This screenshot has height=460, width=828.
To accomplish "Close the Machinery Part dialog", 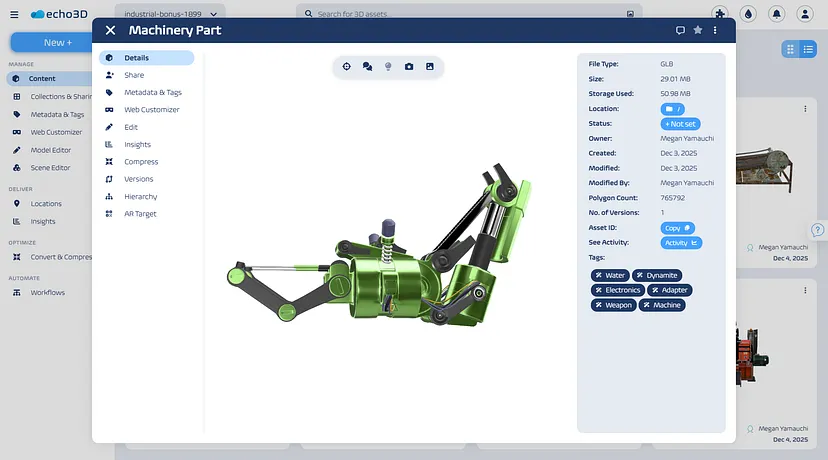I will 110,31.
